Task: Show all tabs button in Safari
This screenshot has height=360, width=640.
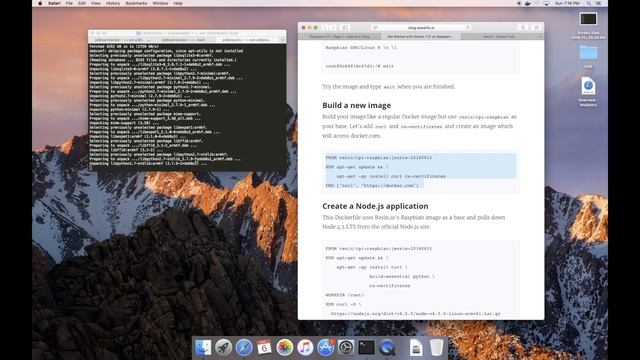Action: [536, 28]
